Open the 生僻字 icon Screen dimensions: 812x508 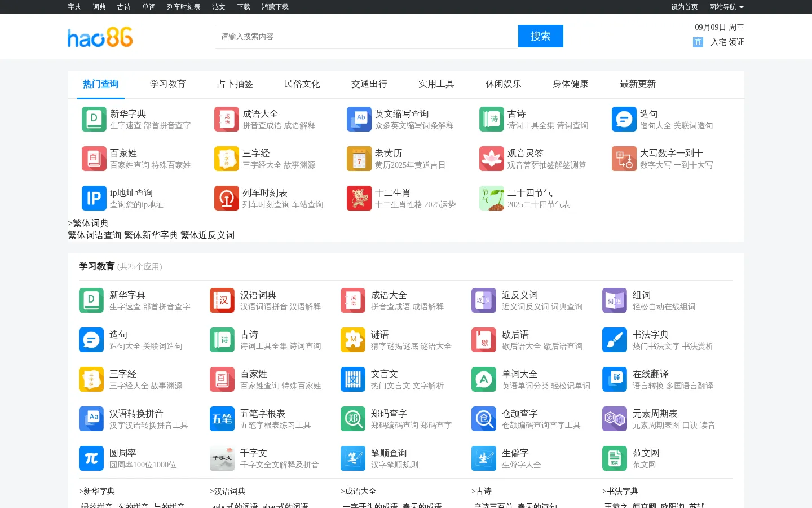click(484, 458)
